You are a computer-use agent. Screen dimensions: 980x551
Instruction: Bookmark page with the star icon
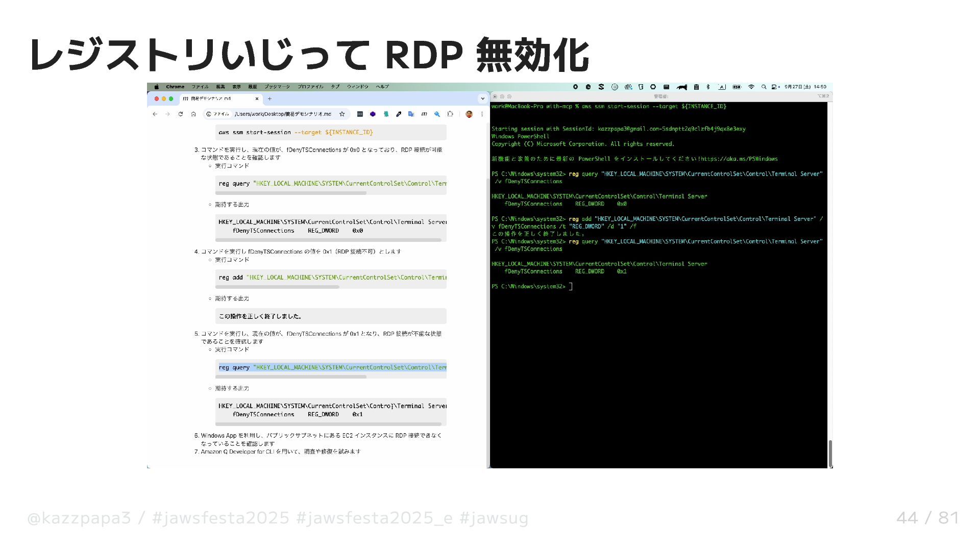click(342, 114)
